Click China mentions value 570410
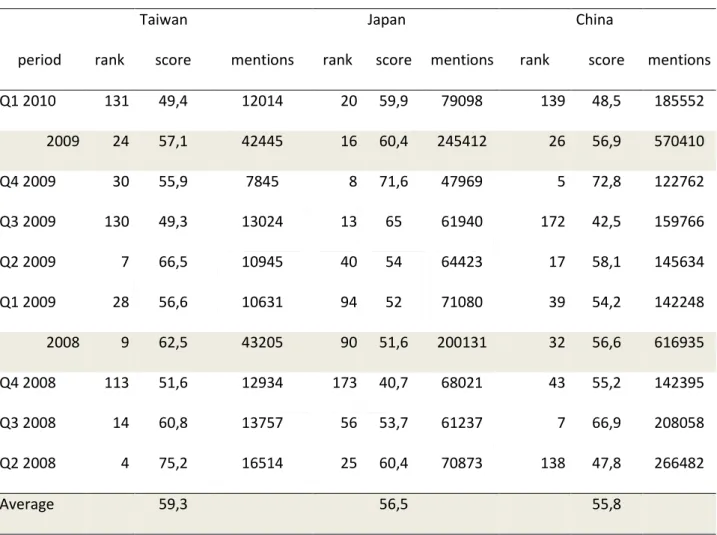The image size is (717, 535). click(679, 141)
